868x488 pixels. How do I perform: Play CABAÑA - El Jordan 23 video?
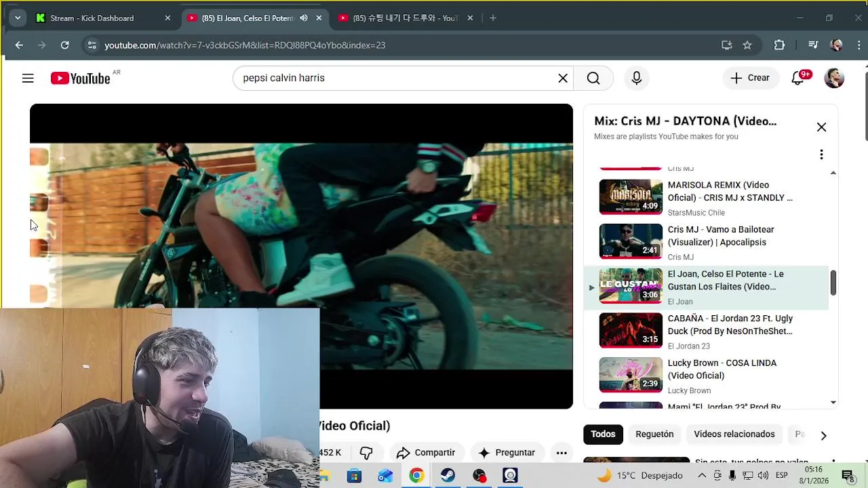(706, 331)
